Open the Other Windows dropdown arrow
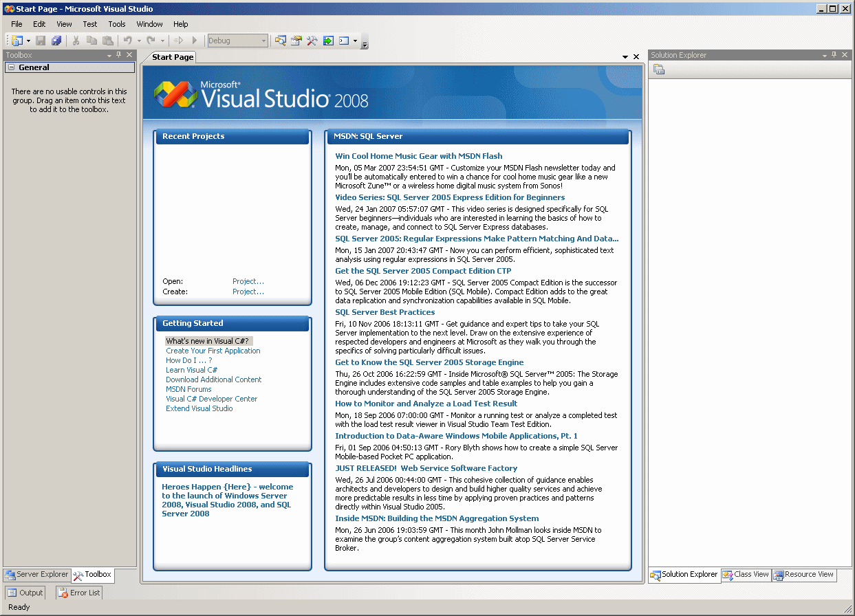This screenshot has width=855, height=616. (x=355, y=41)
